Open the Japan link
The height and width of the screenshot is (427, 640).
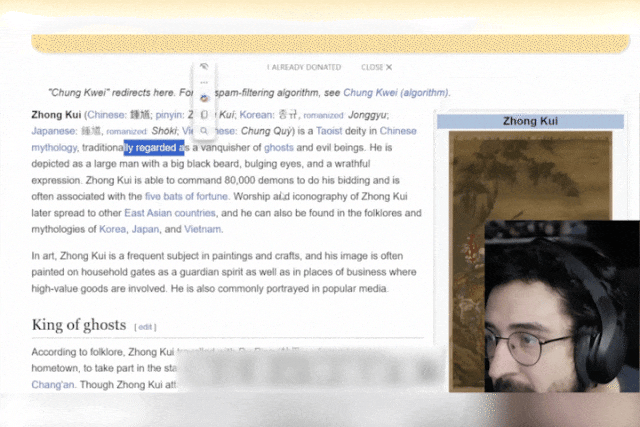pyautogui.click(x=145, y=229)
